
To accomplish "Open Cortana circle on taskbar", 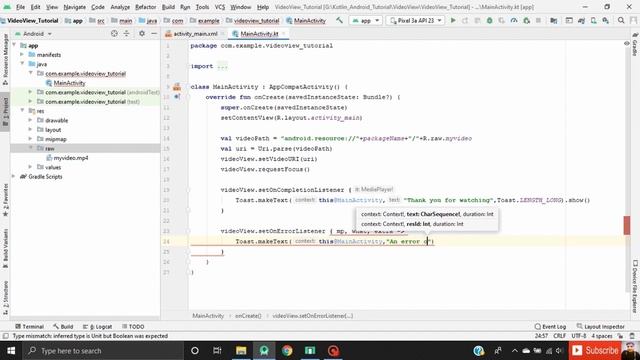I will pos(195,351).
